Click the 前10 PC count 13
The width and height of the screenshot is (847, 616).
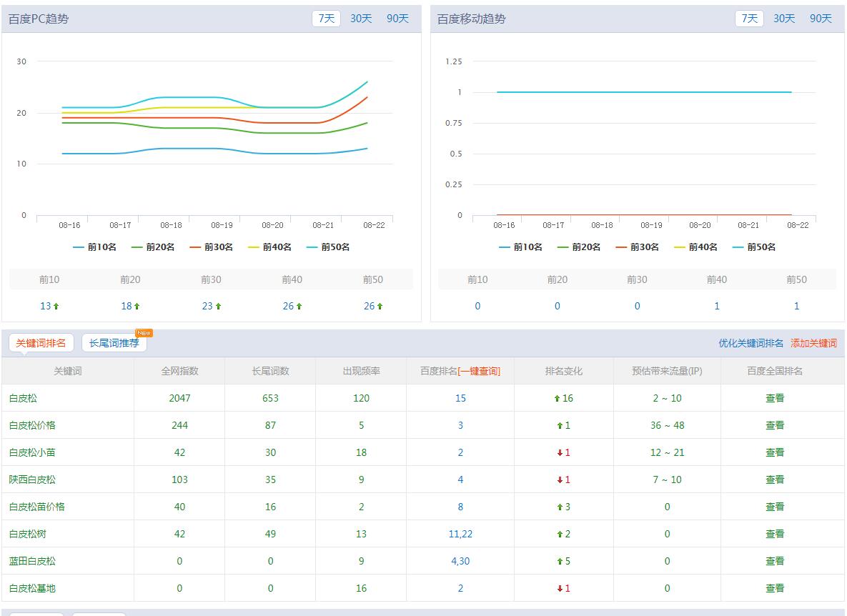click(46, 306)
